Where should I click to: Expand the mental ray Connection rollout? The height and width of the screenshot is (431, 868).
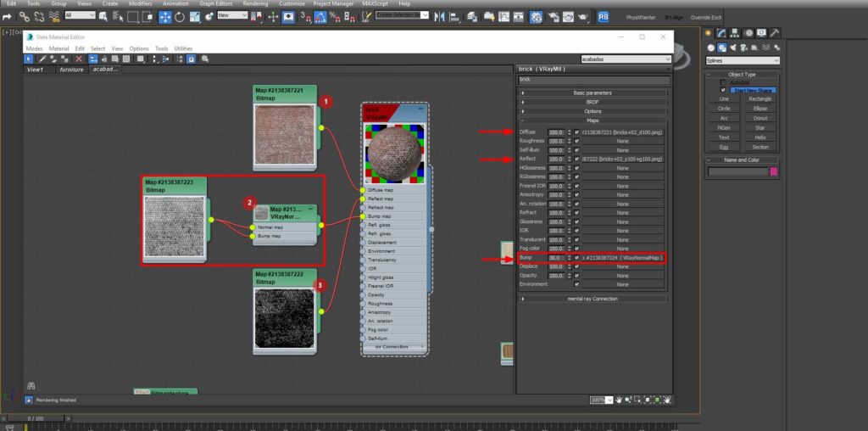593,299
